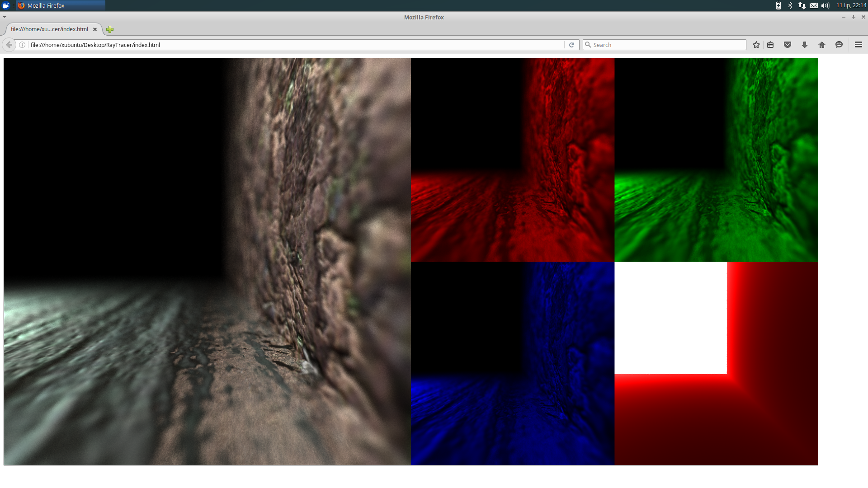Expand the window menu arrow at title bar left
This screenshot has height=488, width=868.
(x=5, y=17)
